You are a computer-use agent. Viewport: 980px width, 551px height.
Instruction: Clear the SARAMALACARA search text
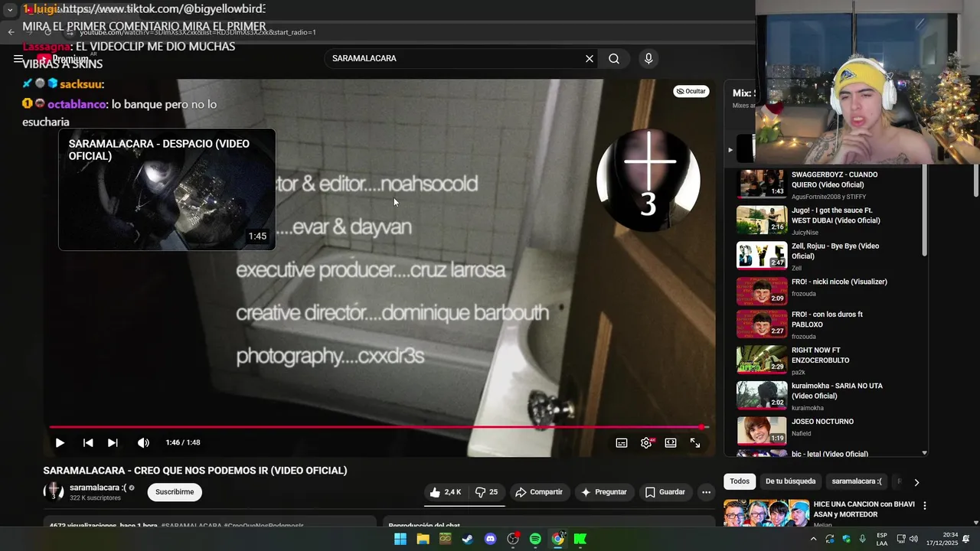pos(590,58)
